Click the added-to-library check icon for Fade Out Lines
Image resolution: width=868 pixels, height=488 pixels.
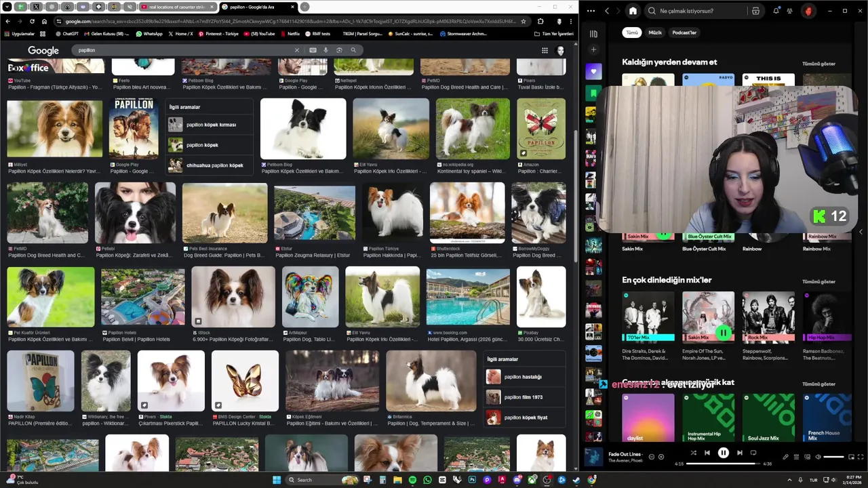tap(661, 457)
